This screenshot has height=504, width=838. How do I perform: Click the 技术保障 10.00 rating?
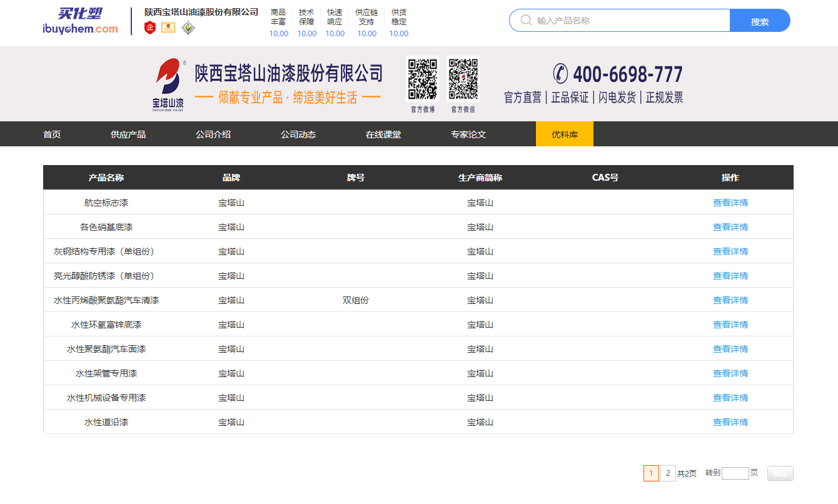coord(306,23)
